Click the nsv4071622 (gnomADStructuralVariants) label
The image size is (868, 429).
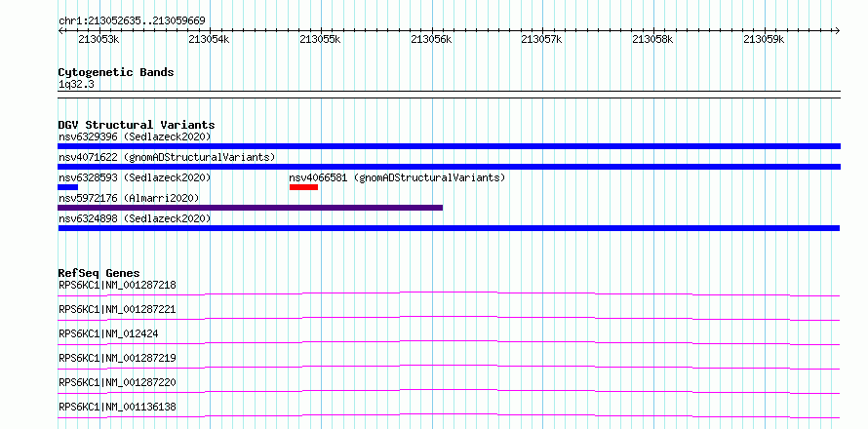(167, 157)
